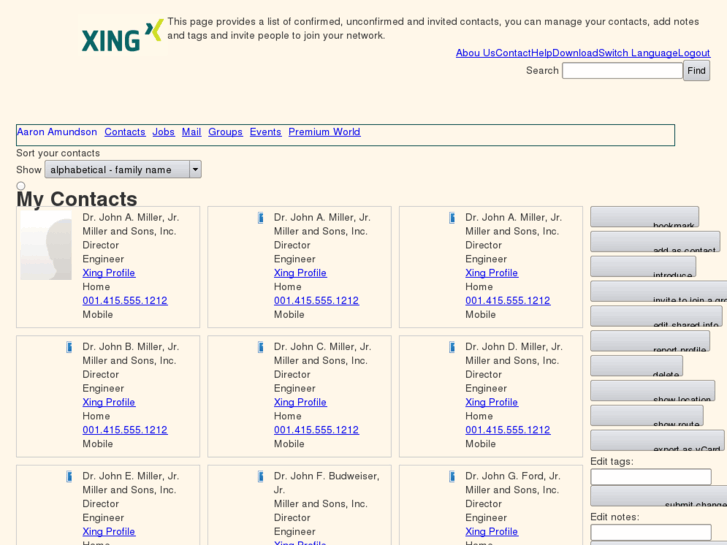Image resolution: width=727 pixels, height=545 pixels.
Task: Go to the Jobs section
Action: (x=164, y=132)
